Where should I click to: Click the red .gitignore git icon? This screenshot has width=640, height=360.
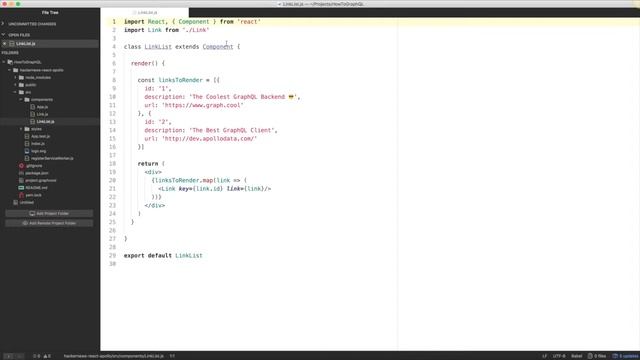tap(21, 166)
